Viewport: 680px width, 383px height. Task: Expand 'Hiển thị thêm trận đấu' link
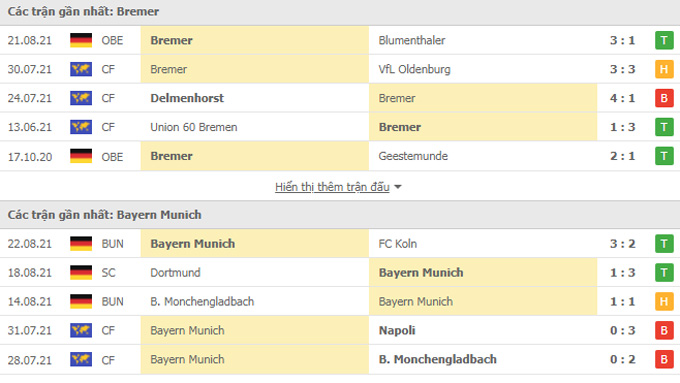(332, 187)
